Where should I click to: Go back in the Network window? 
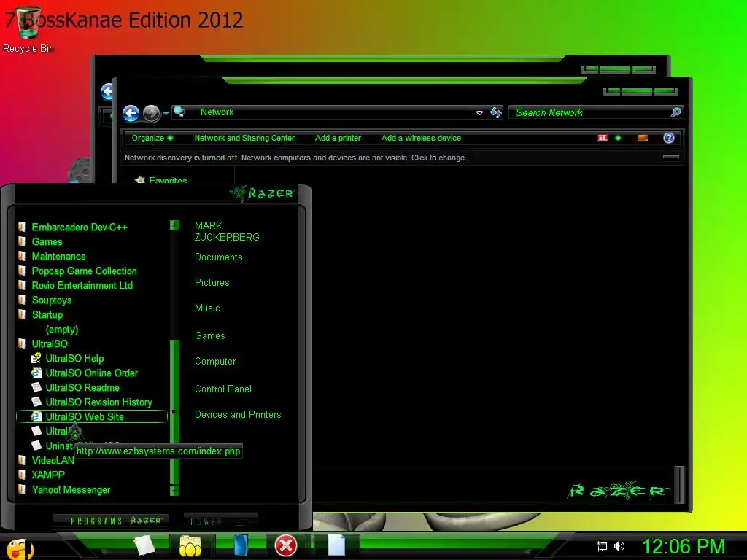(131, 113)
